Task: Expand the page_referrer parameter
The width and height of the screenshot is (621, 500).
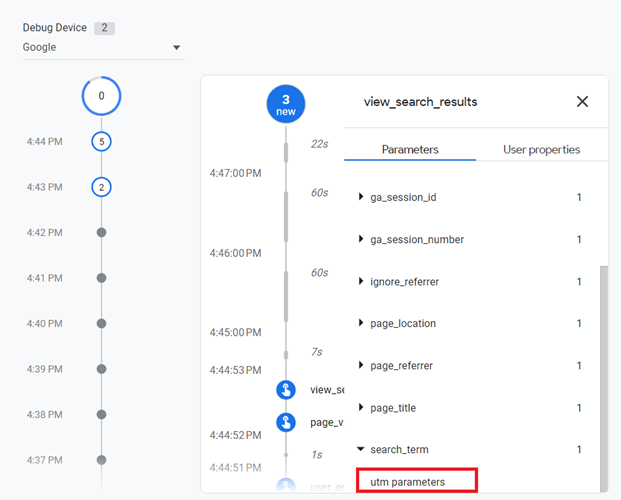Action: coord(361,365)
